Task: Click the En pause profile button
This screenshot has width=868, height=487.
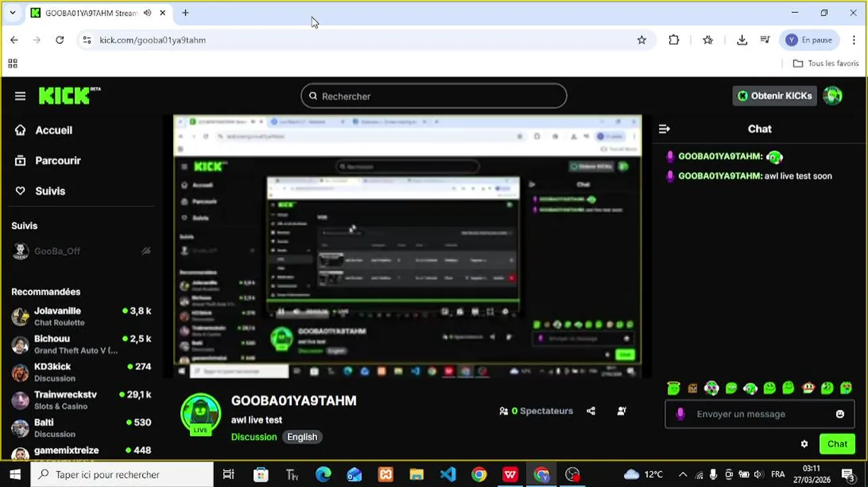Action: pyautogui.click(x=809, y=40)
